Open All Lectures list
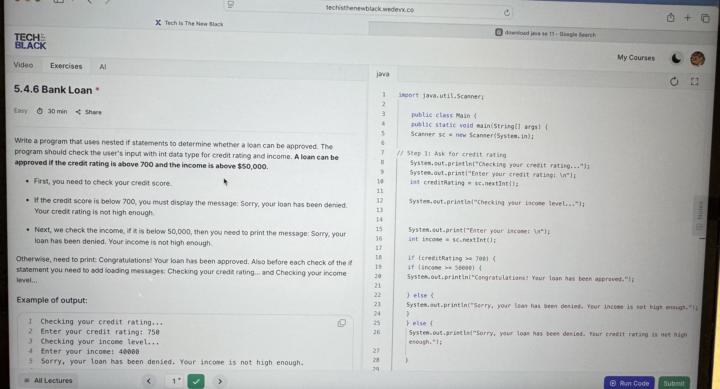The height and width of the screenshot is (389, 720). click(48, 380)
